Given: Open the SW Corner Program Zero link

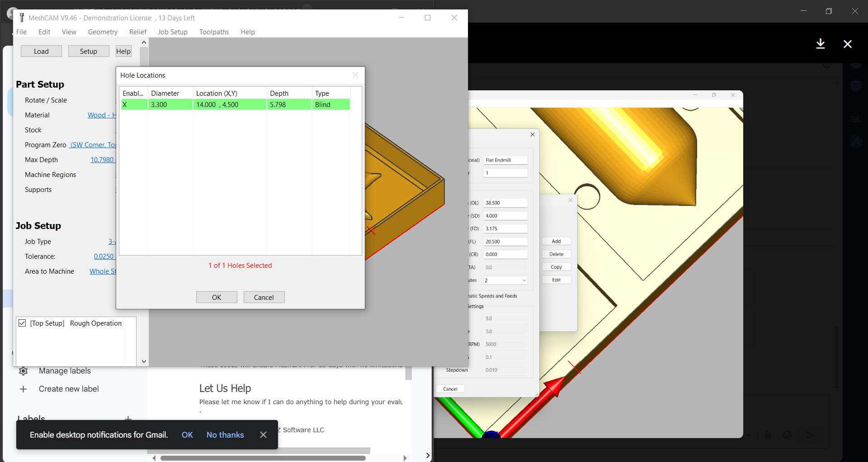Looking at the screenshot, I should click(93, 145).
